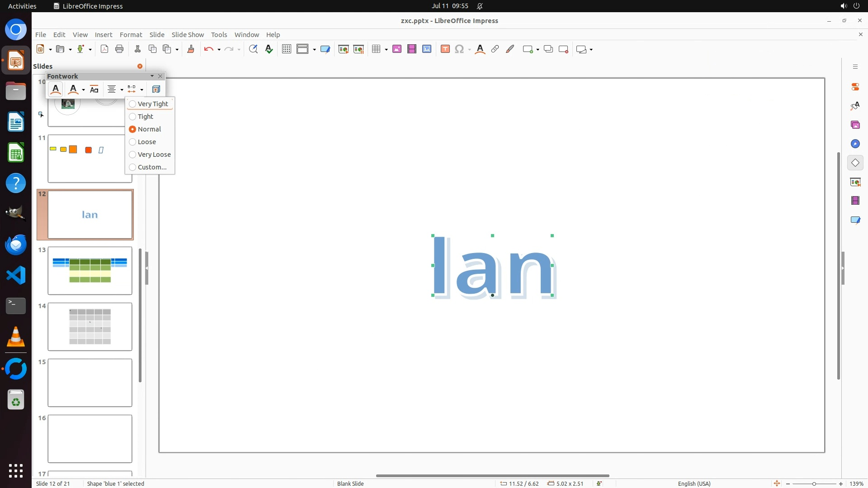This screenshot has height=488, width=868.
Task: Open the Format menu
Action: point(131,35)
